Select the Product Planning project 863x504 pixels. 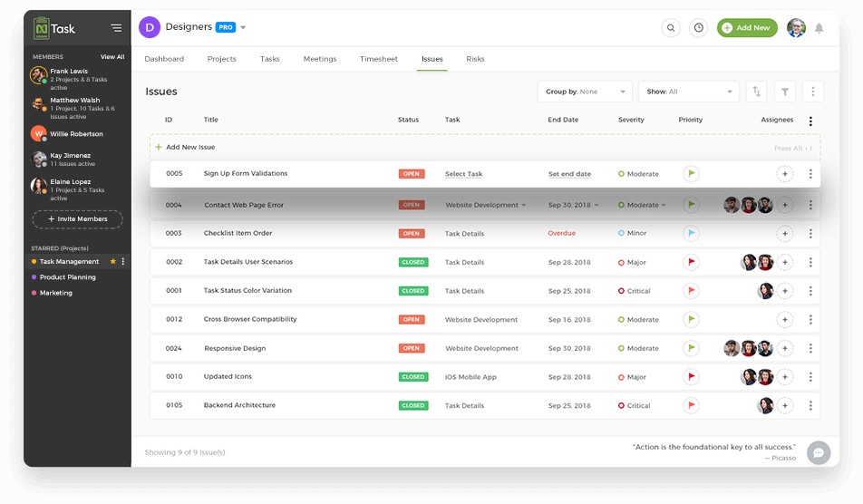[x=68, y=277]
